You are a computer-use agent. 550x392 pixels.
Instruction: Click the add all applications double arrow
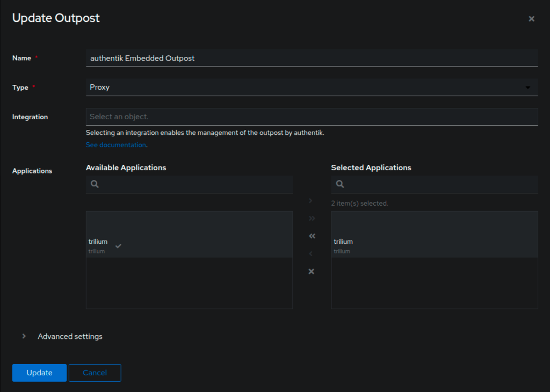click(312, 219)
